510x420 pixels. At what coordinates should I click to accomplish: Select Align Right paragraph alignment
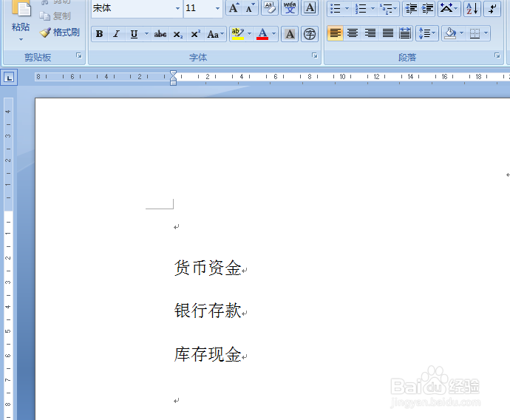[370, 33]
